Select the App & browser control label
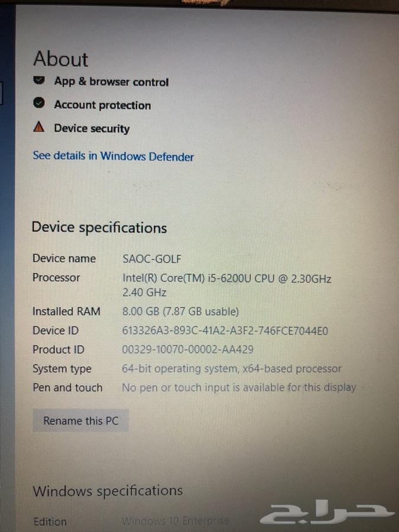This screenshot has height=532, width=399. click(111, 82)
